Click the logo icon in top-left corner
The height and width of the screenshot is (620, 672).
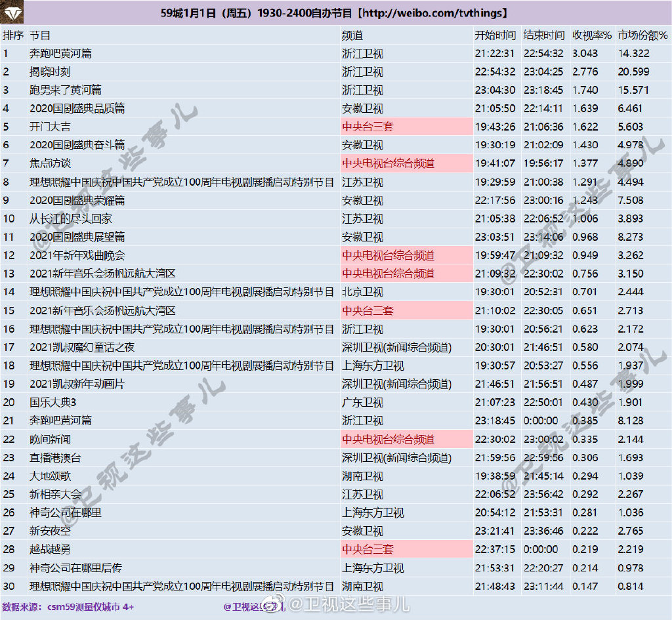click(12, 12)
